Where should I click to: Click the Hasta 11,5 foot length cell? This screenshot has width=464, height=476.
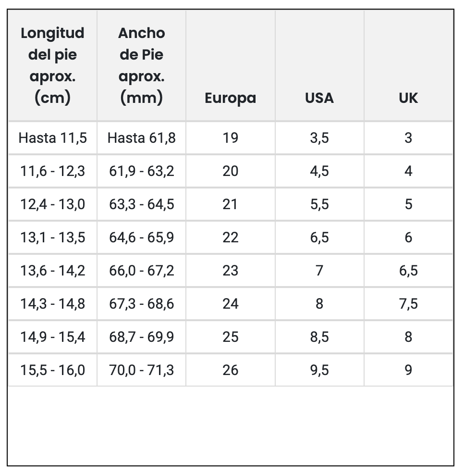[52, 138]
